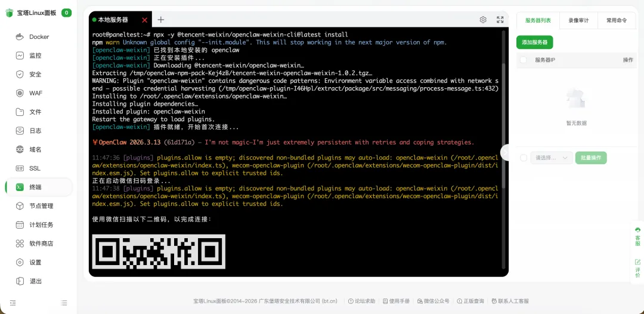
Task: Open the green 0 notification badge
Action: click(67, 13)
